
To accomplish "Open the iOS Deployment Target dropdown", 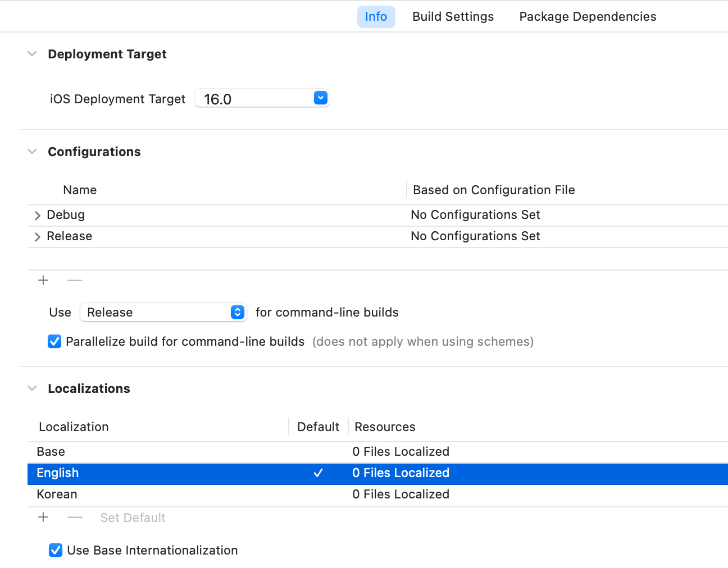I will click(320, 98).
